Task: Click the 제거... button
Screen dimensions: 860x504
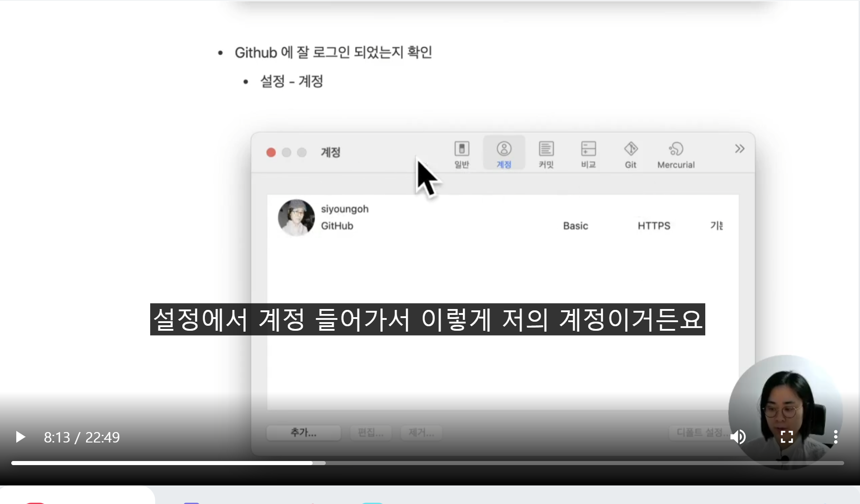Action: 421,433
